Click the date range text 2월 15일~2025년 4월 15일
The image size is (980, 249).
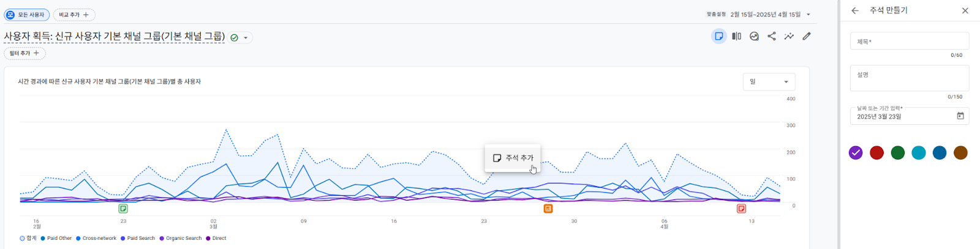click(x=765, y=15)
